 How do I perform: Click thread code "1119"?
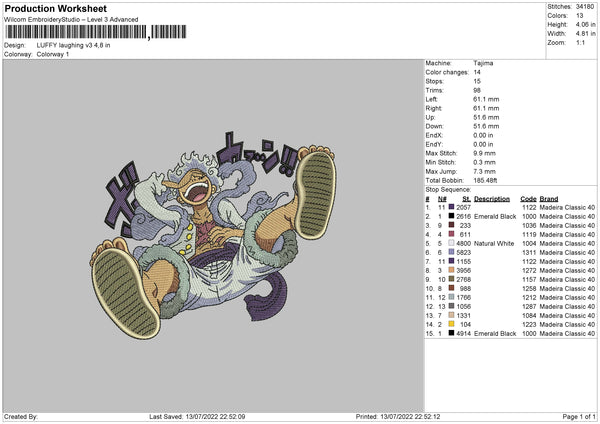529,234
